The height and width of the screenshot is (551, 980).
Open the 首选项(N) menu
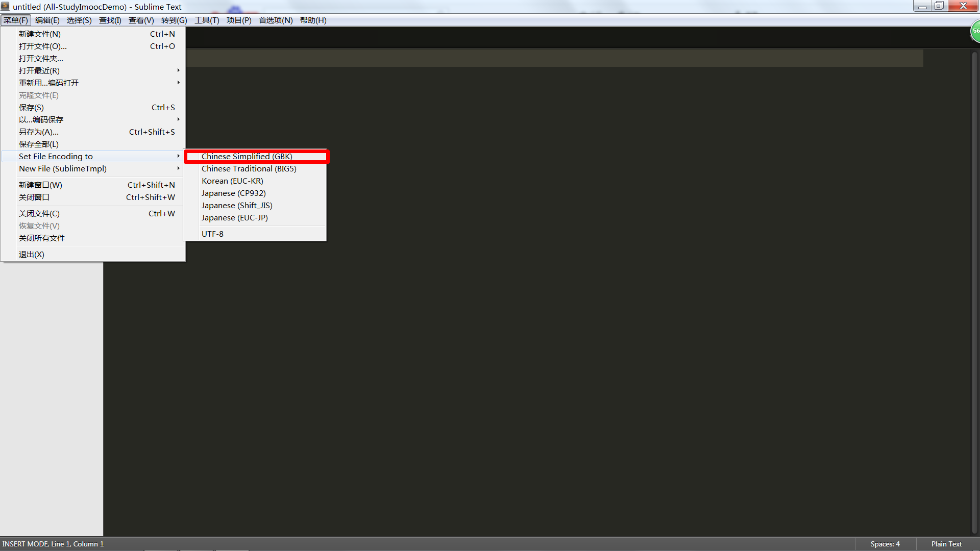276,20
